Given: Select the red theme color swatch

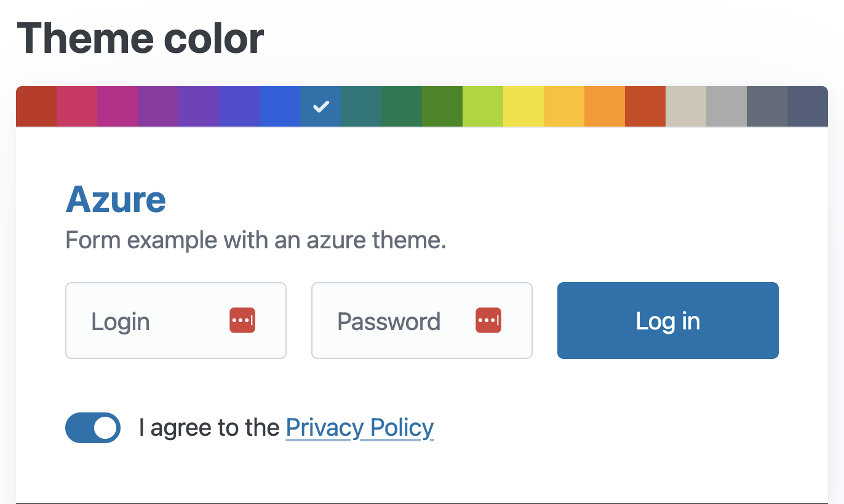Looking at the screenshot, I should [x=36, y=106].
